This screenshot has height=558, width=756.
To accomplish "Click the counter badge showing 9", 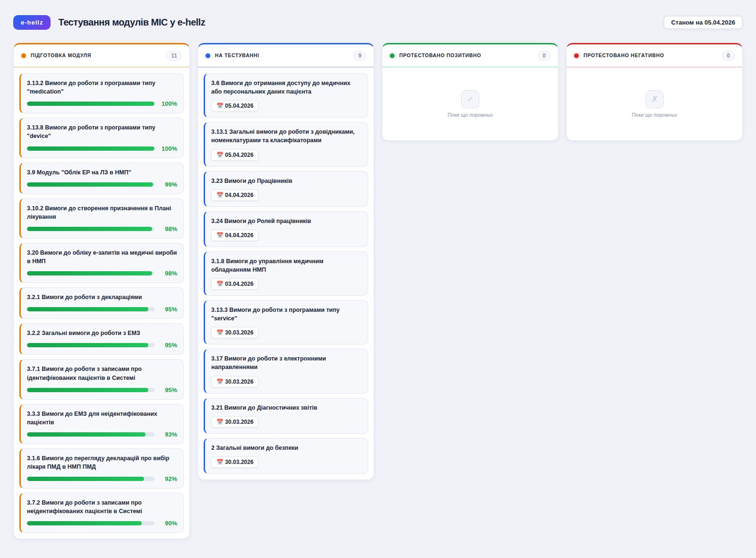I will click(360, 55).
